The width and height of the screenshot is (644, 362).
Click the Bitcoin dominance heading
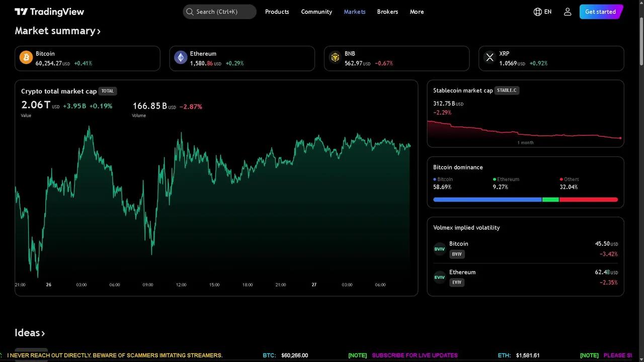pos(458,167)
